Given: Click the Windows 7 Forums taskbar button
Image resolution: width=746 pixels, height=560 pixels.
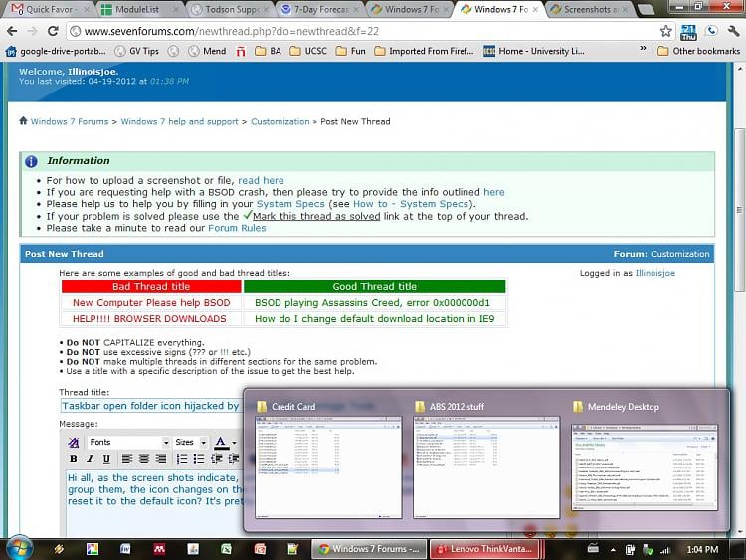Looking at the screenshot, I should coord(369,549).
